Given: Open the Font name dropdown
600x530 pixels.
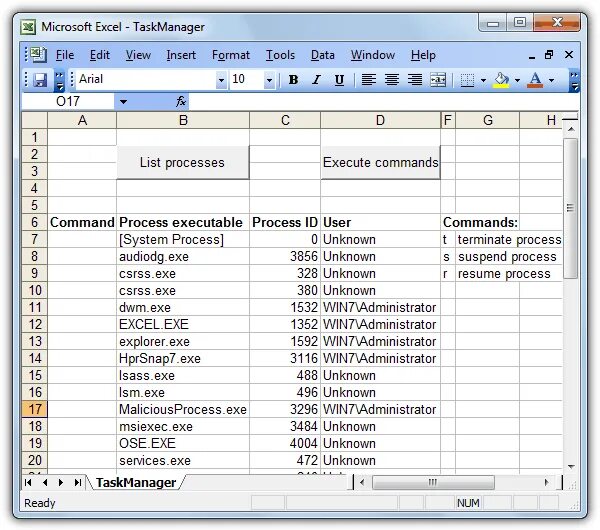Looking at the screenshot, I should (x=221, y=80).
